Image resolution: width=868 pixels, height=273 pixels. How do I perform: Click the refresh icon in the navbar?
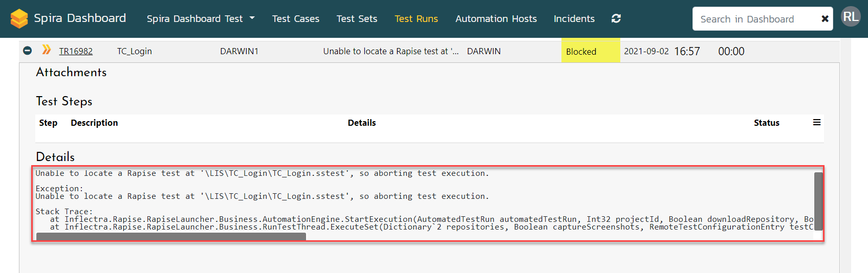616,18
